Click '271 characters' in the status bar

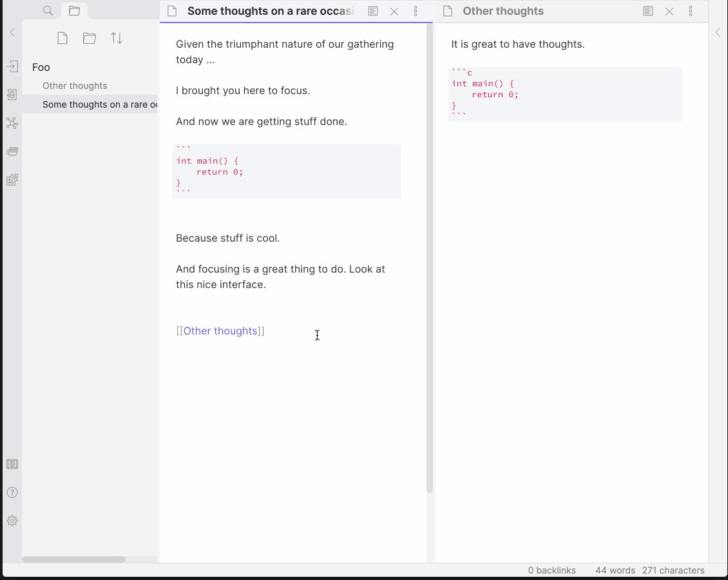click(673, 570)
